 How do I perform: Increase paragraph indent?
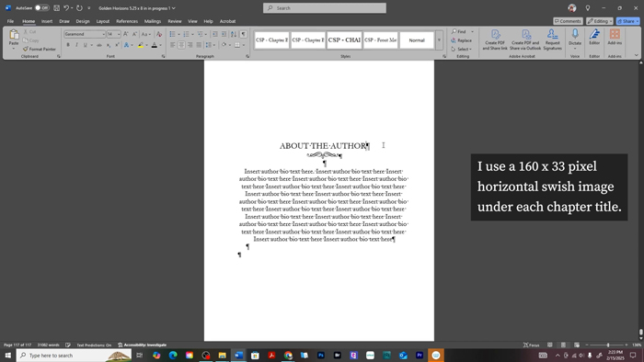pos(224,34)
